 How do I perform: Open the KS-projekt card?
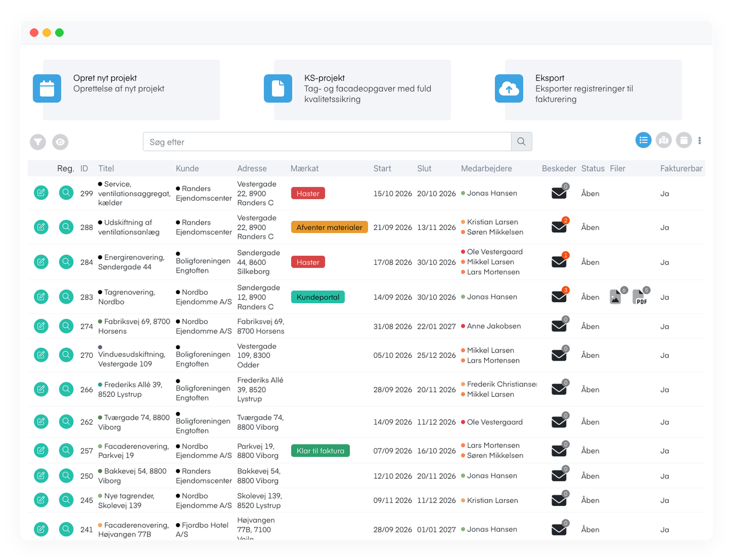click(x=357, y=89)
